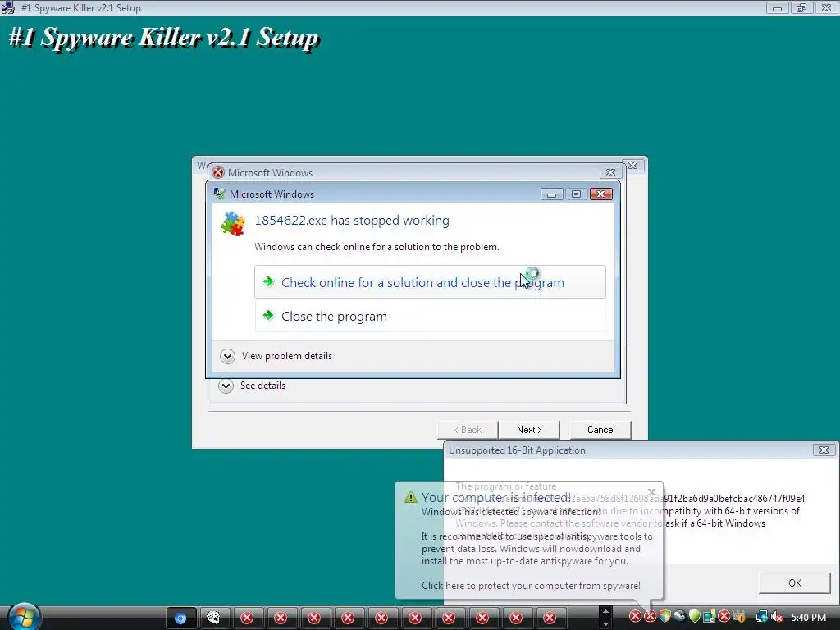The width and height of the screenshot is (840, 630).
Task: Click the yellow warning icon in the 'Your computer is infected!' balloon
Action: tap(410, 497)
